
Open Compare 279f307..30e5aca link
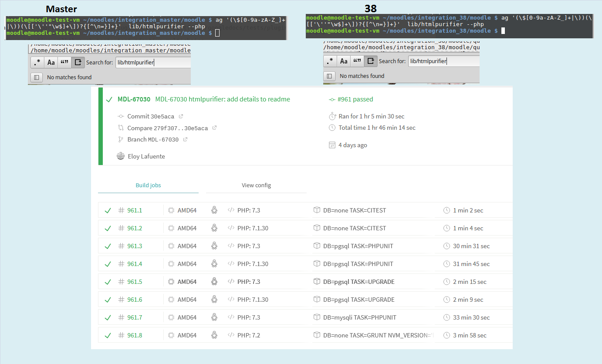tap(168, 128)
